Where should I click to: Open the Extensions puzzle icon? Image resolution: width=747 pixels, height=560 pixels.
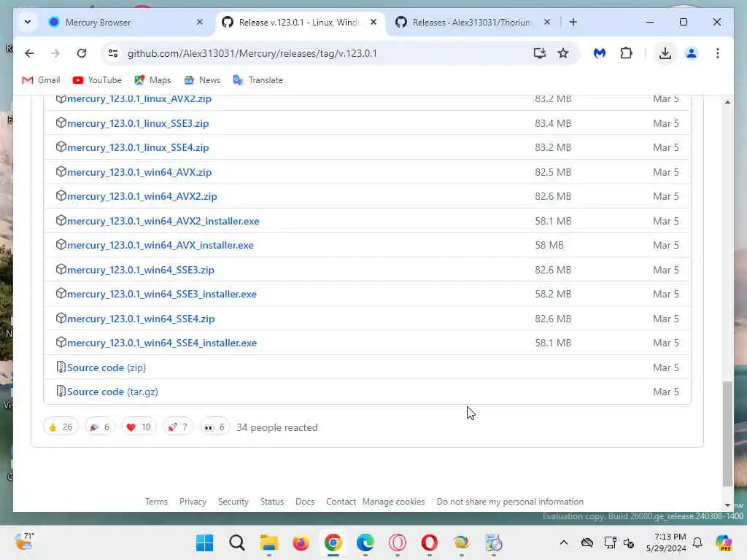[x=626, y=53]
